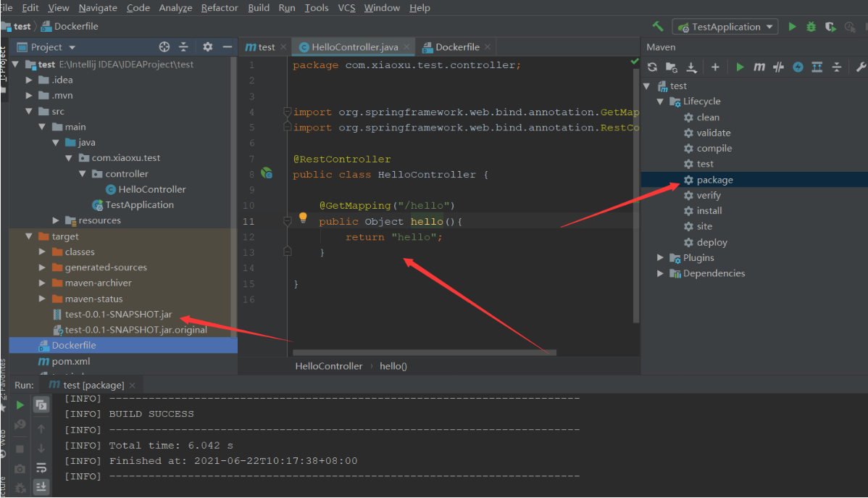Select TestApplication class in project tree
Screen dimensions: 868x498
140,205
